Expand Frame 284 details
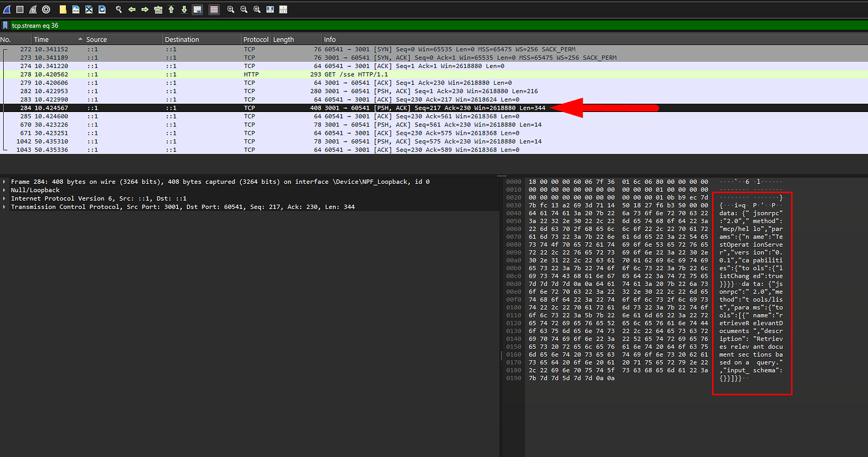 tap(5, 181)
